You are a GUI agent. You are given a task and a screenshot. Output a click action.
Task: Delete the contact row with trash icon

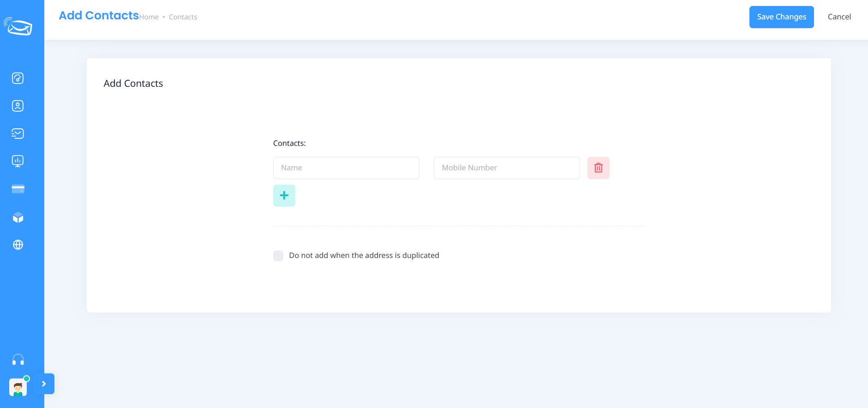click(599, 168)
